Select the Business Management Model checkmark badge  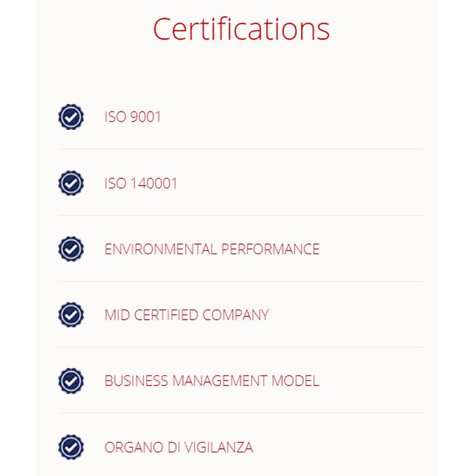point(71,381)
